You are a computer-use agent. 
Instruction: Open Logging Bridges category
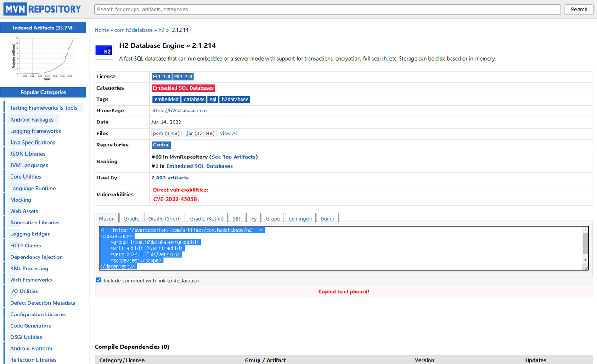[x=30, y=234]
